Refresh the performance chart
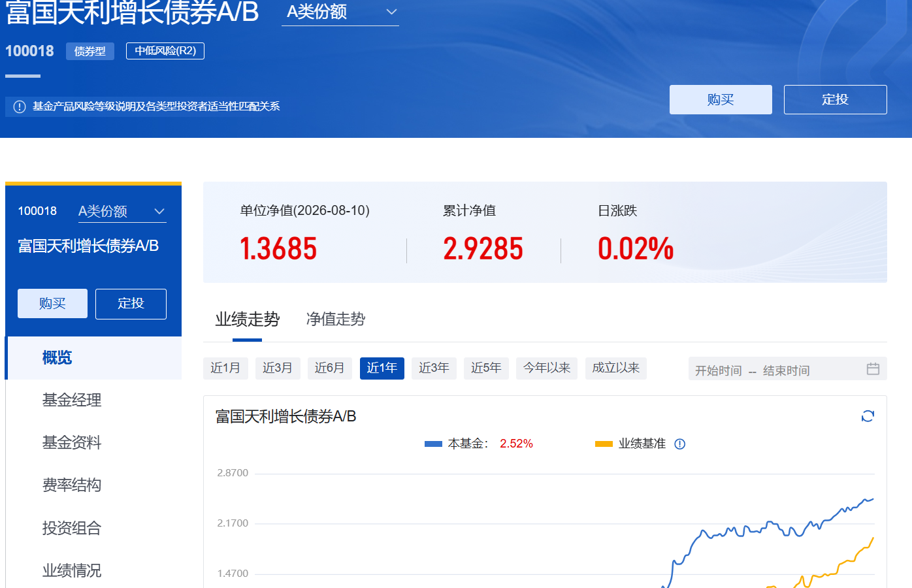The image size is (912, 588). [868, 416]
